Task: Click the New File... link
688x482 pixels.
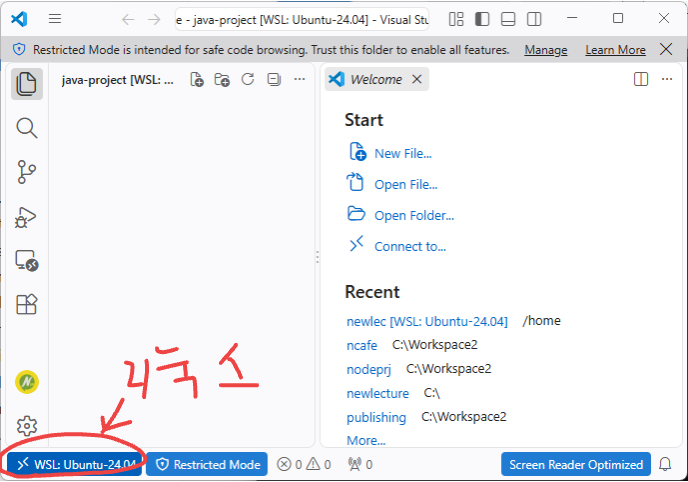Action: 403,154
